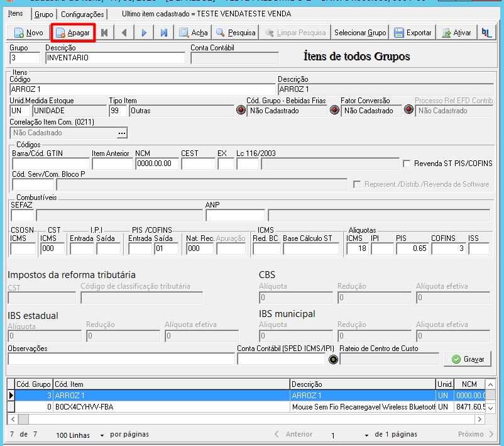Open the page number dropdown
The width and height of the screenshot is (504, 446).
(x=366, y=435)
